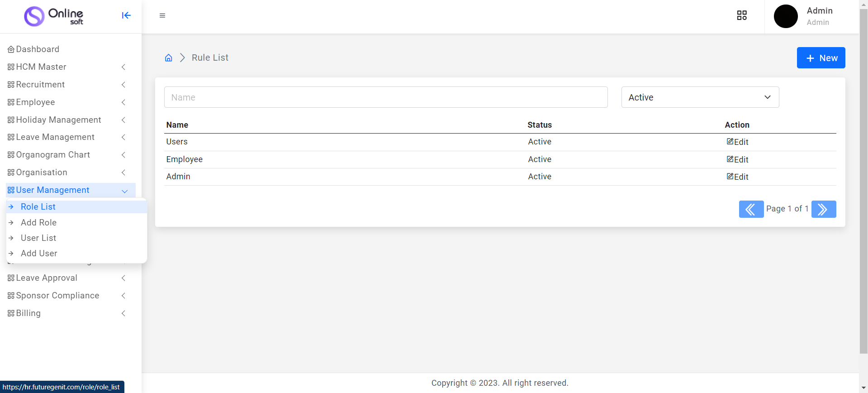Image resolution: width=868 pixels, height=393 pixels.
Task: Open the apps grid icon in header
Action: [x=742, y=15]
